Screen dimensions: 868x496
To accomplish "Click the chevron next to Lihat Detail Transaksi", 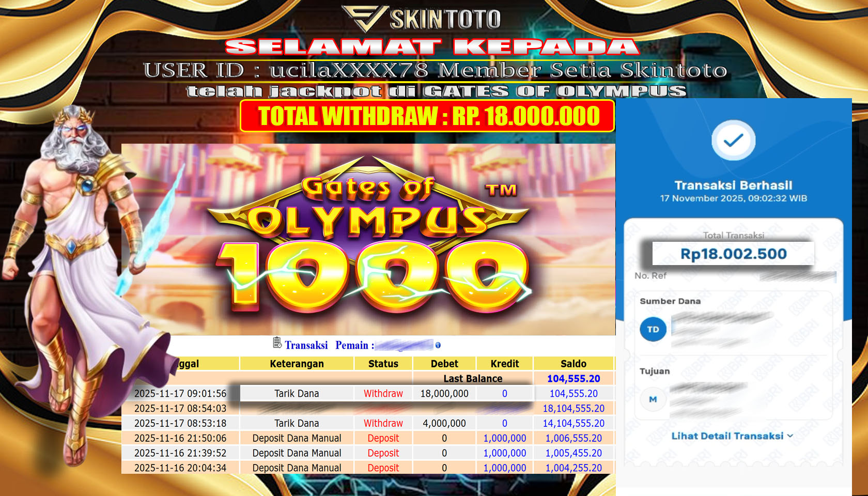I will click(x=790, y=436).
